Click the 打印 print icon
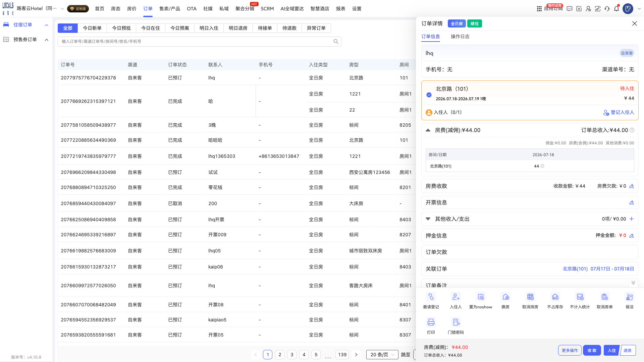 click(x=431, y=322)
